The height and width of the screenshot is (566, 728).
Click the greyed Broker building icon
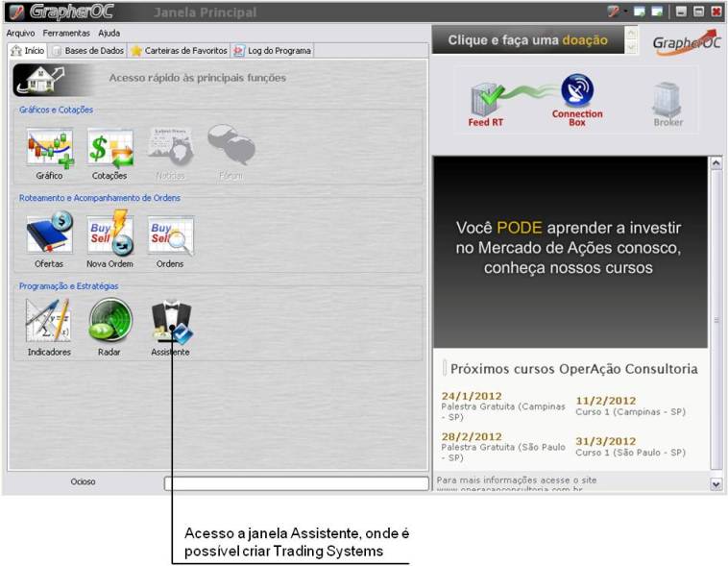tap(667, 99)
